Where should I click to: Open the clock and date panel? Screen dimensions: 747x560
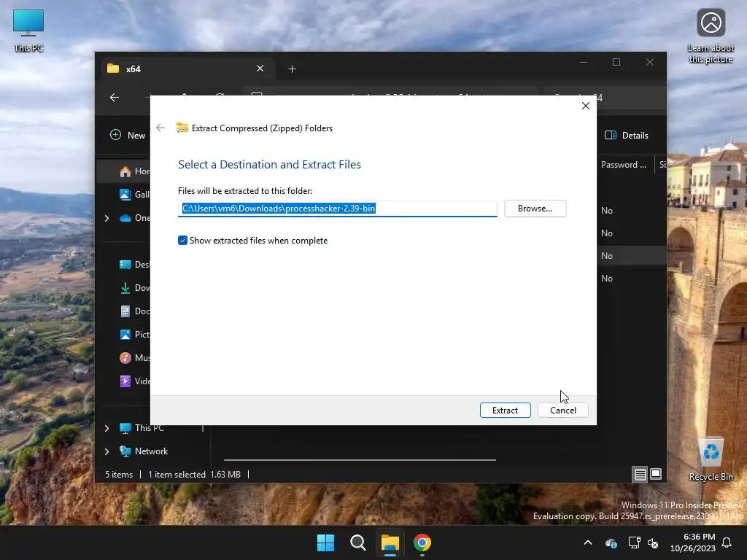(693, 542)
